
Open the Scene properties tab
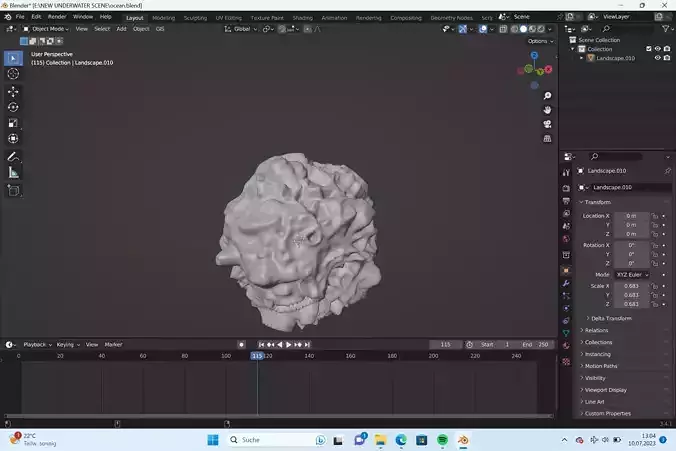tap(566, 226)
